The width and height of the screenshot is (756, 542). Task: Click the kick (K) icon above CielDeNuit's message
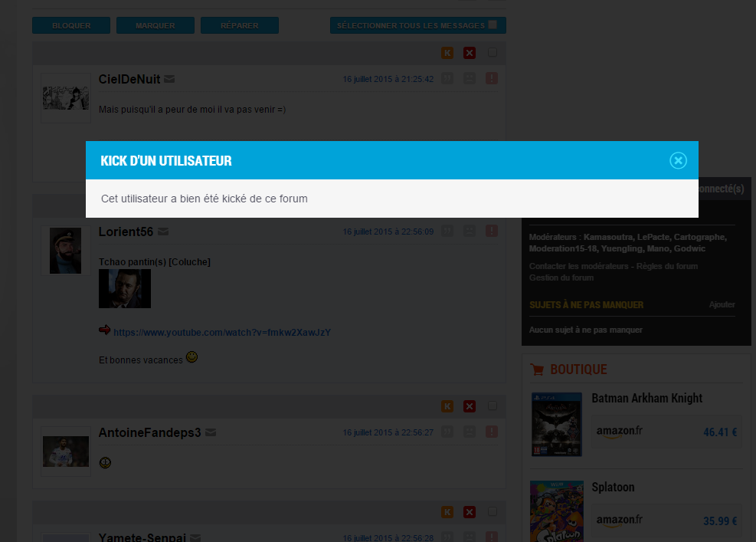point(447,53)
